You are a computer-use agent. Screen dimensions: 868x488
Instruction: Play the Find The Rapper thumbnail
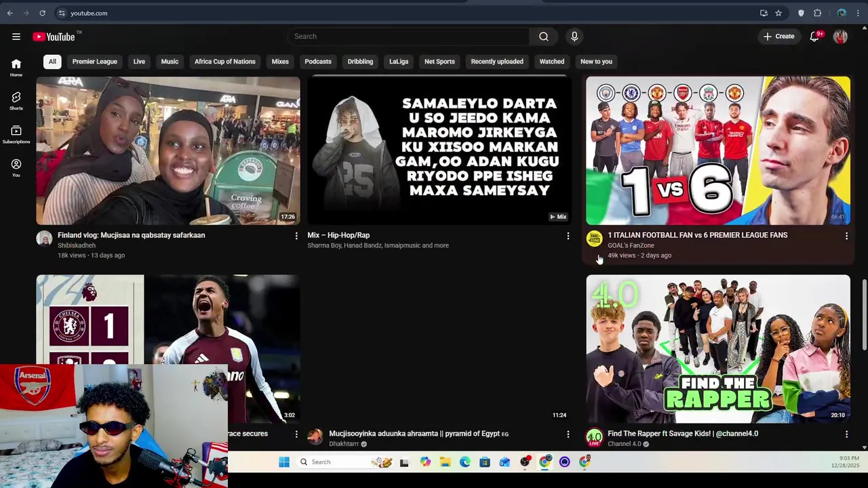click(718, 348)
